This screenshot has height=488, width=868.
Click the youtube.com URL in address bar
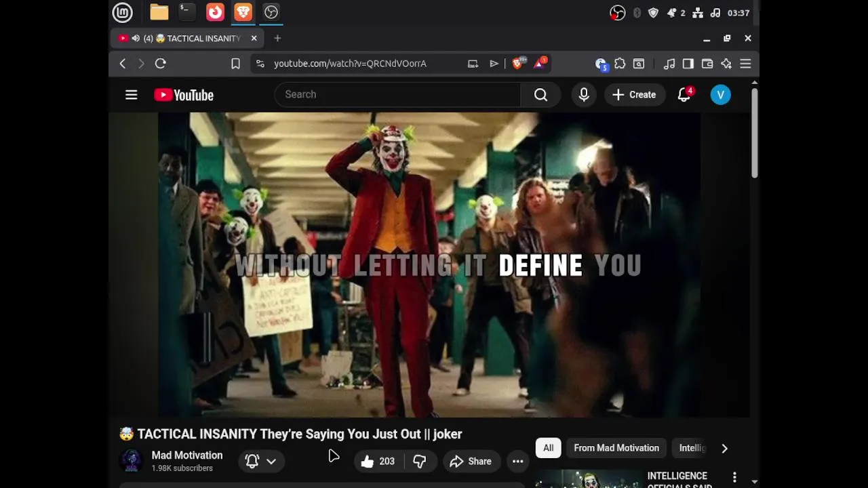point(350,64)
